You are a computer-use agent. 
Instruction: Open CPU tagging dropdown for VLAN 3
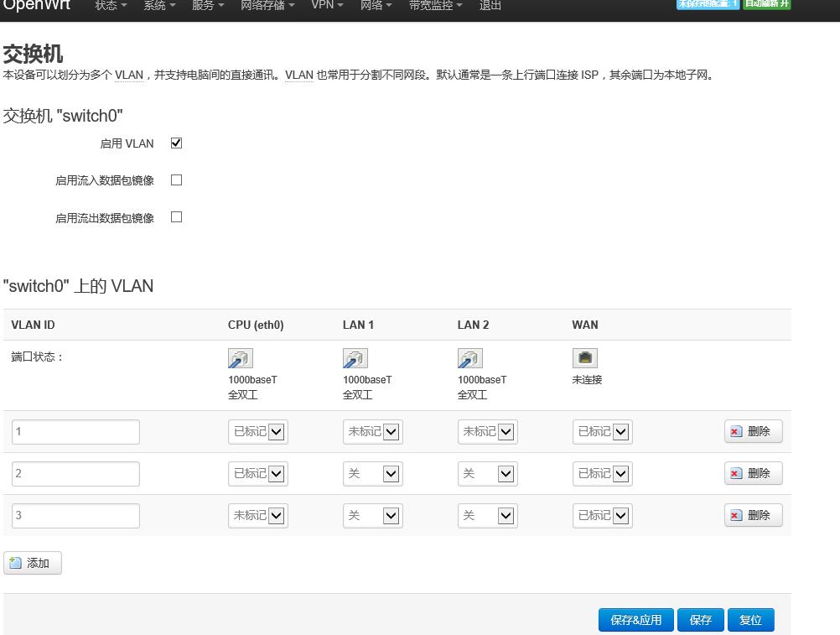257,516
